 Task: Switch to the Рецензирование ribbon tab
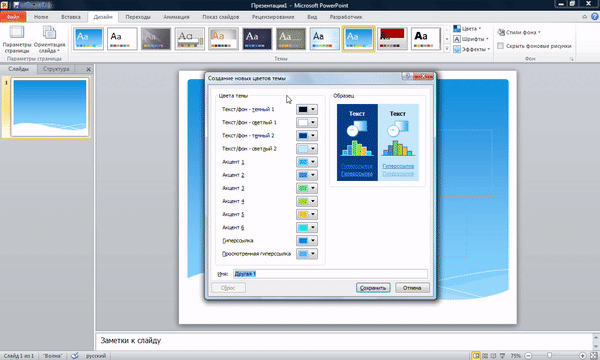[273, 17]
